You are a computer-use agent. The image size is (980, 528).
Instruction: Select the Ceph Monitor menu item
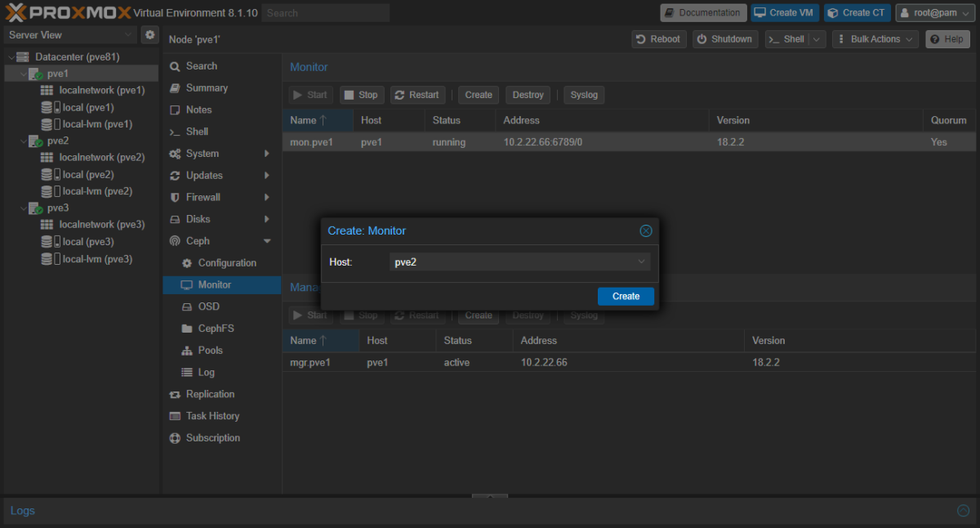(x=221, y=284)
